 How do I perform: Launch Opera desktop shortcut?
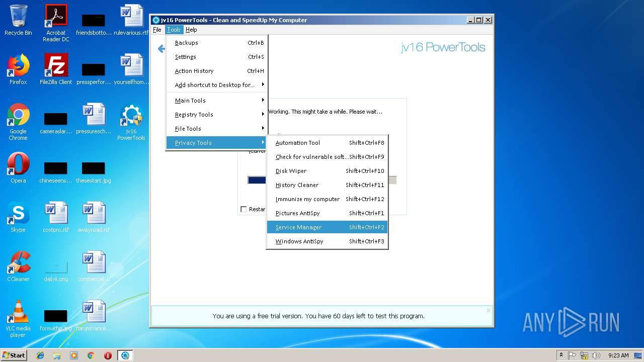coord(18,168)
